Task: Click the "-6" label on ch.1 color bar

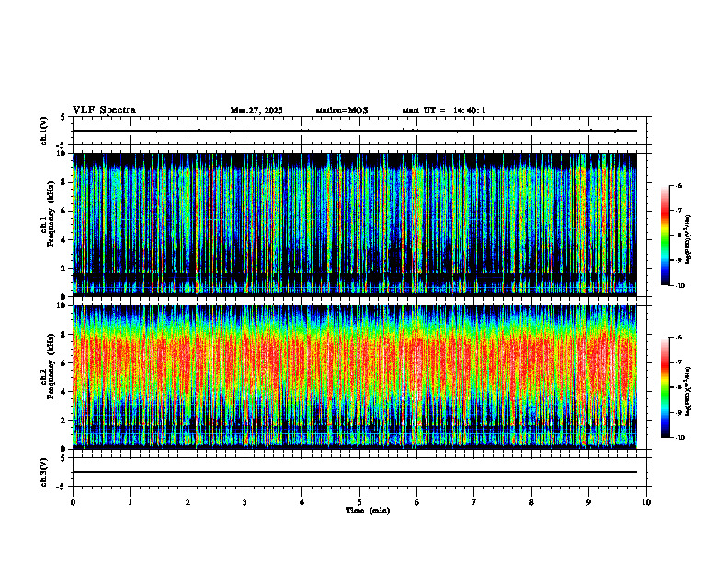Action: (x=678, y=185)
